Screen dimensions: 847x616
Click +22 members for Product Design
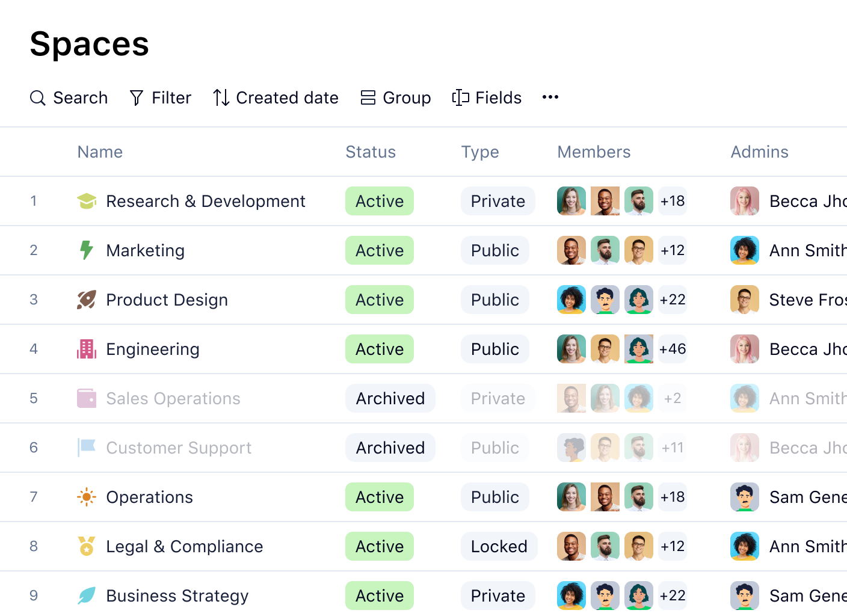pyautogui.click(x=673, y=300)
